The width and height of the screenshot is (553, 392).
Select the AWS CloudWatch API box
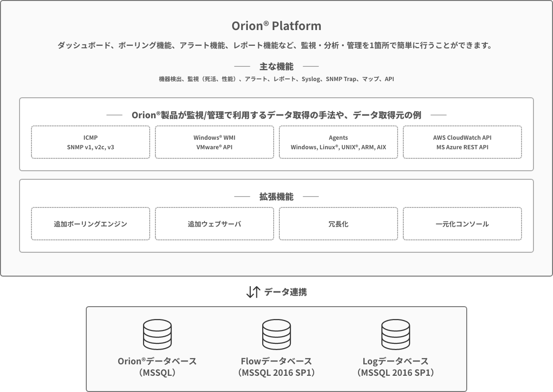coord(462,142)
